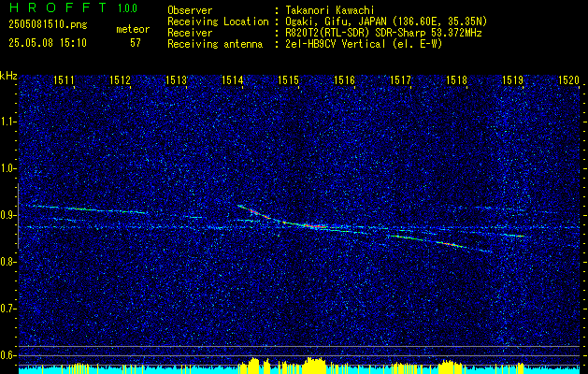
Task: Click the yellow power burst below 1515
Action: pyautogui.click(x=315, y=365)
